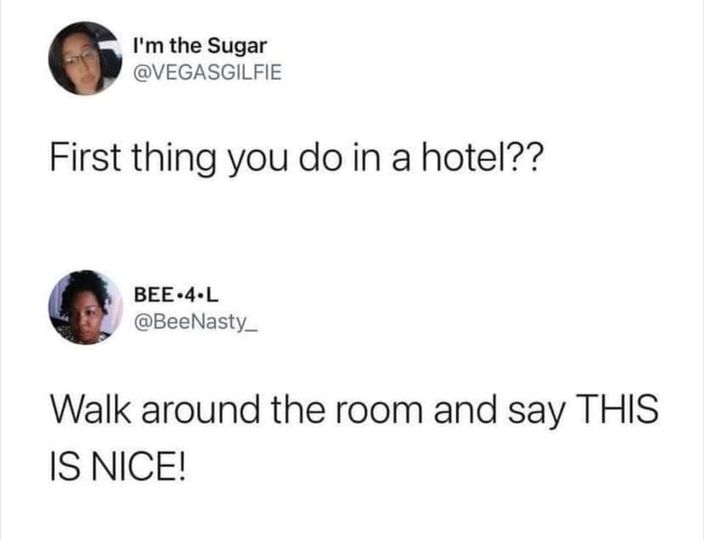This screenshot has width=704, height=540.
Task: Click the word "Walk" in the reply
Action: [x=91, y=408]
